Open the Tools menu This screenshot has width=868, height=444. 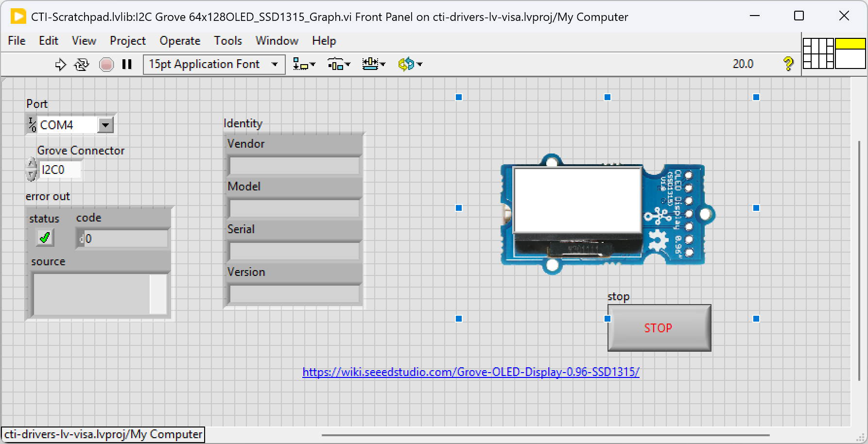coord(227,41)
